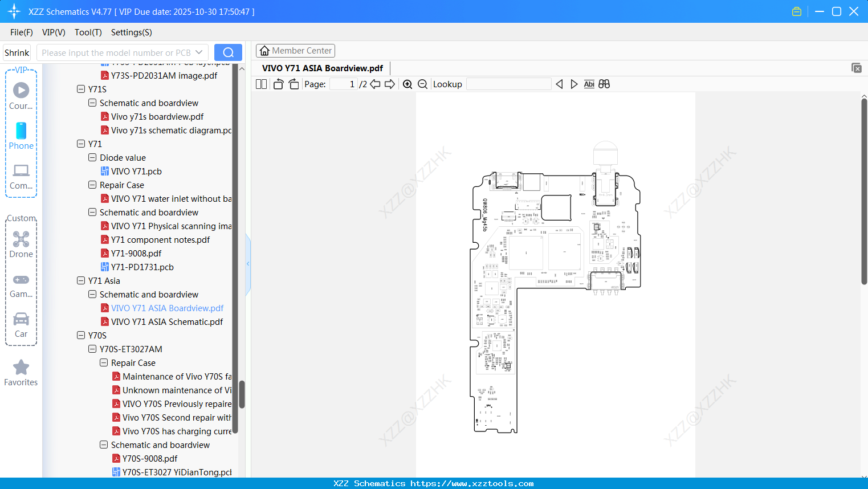Image resolution: width=868 pixels, height=489 pixels.
Task: Click the page number field
Action: click(343, 84)
